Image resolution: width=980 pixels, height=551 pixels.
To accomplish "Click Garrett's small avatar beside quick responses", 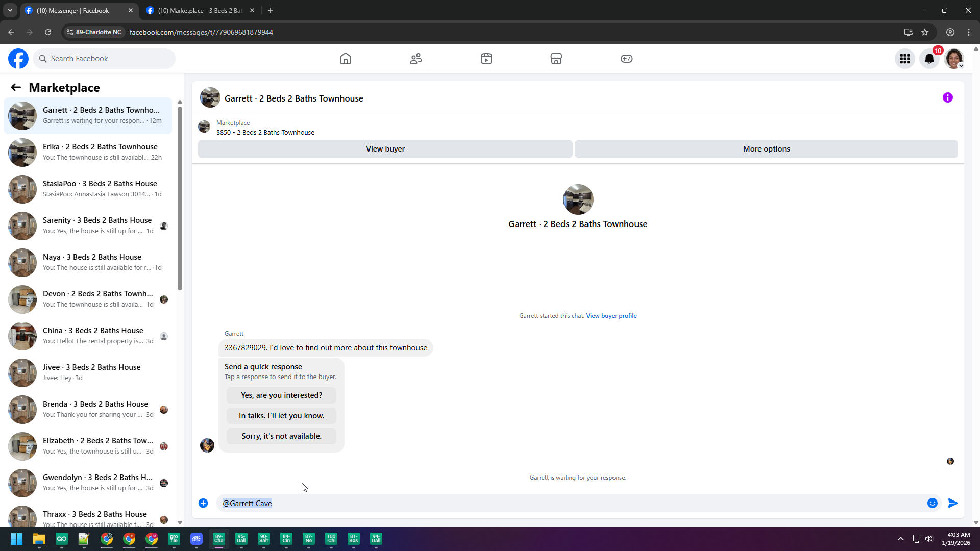I will click(207, 445).
